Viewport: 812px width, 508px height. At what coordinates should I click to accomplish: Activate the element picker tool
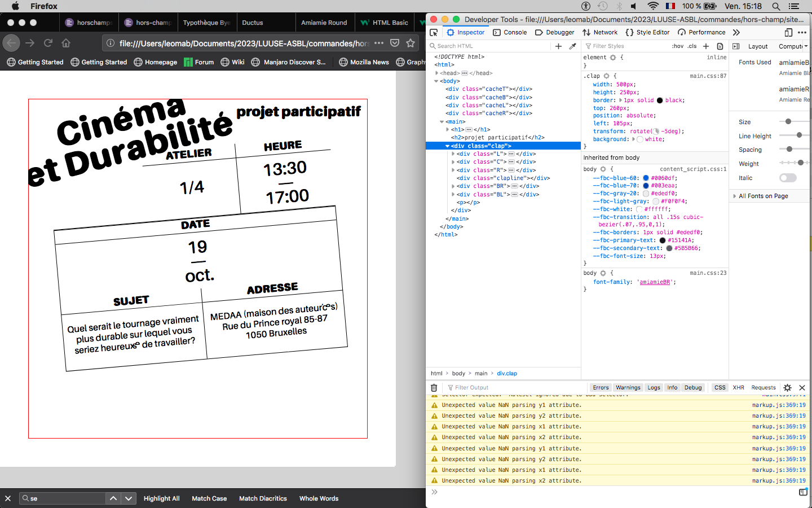434,32
